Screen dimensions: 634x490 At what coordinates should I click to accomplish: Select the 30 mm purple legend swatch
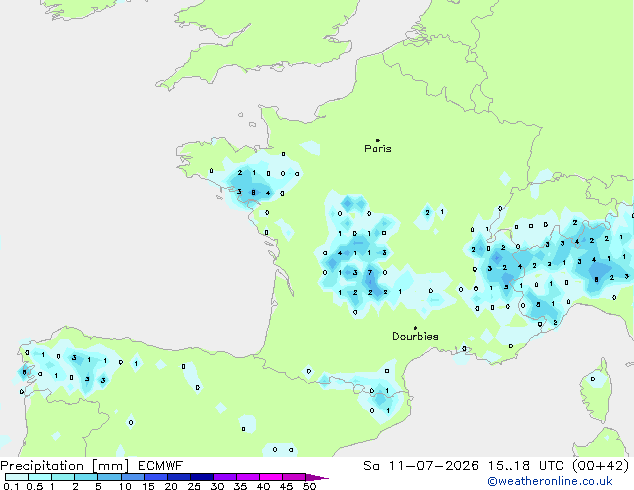(225, 477)
